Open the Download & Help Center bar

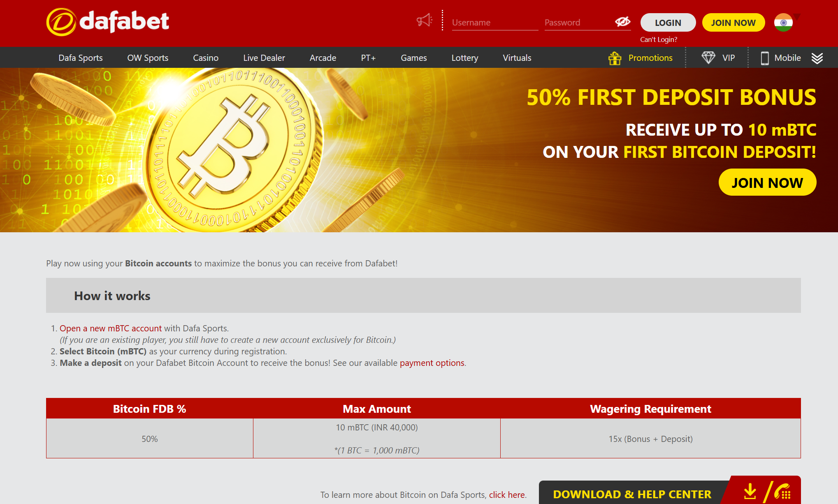click(x=632, y=494)
